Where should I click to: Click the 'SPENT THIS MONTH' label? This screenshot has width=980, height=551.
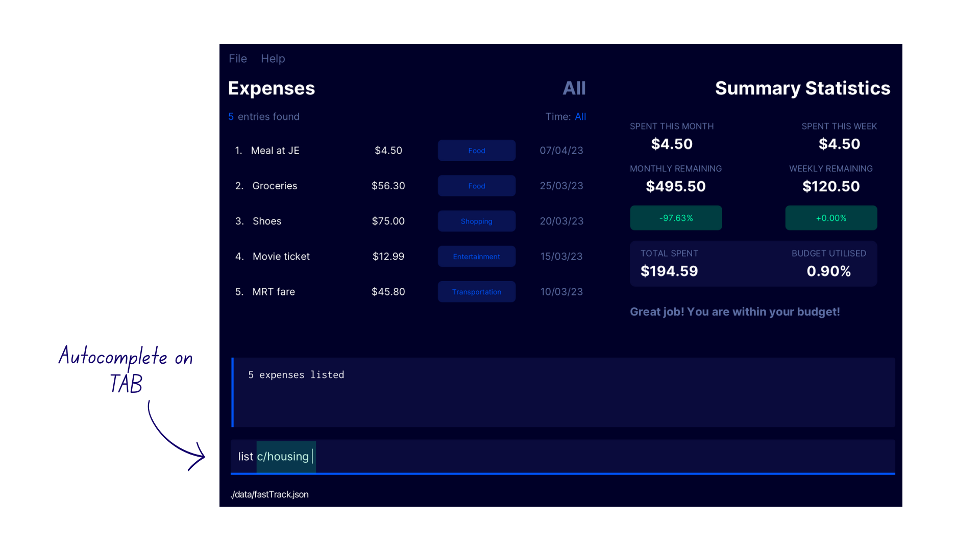coord(672,126)
